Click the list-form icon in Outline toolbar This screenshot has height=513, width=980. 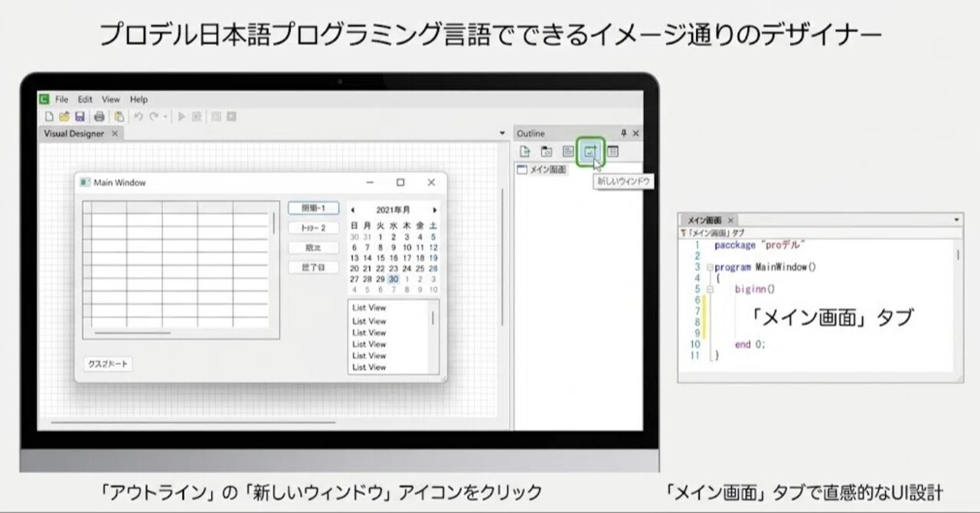click(x=568, y=152)
